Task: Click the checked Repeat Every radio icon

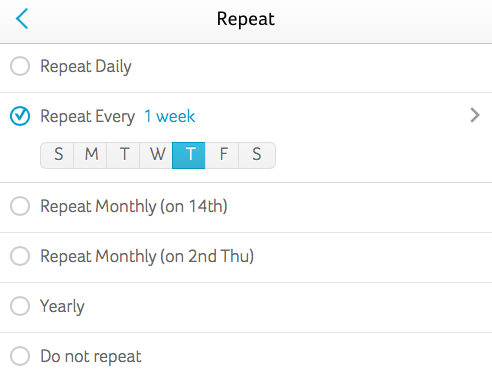Action: tap(20, 116)
